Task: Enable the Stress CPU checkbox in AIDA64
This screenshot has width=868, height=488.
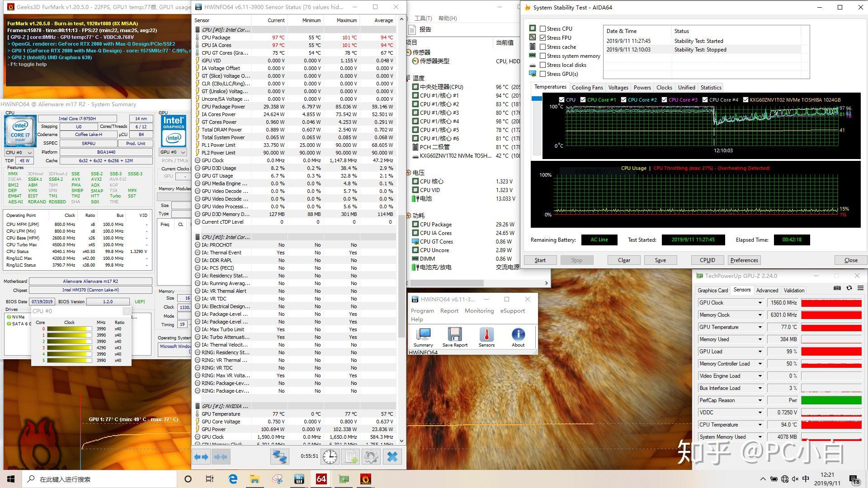Action: [543, 28]
